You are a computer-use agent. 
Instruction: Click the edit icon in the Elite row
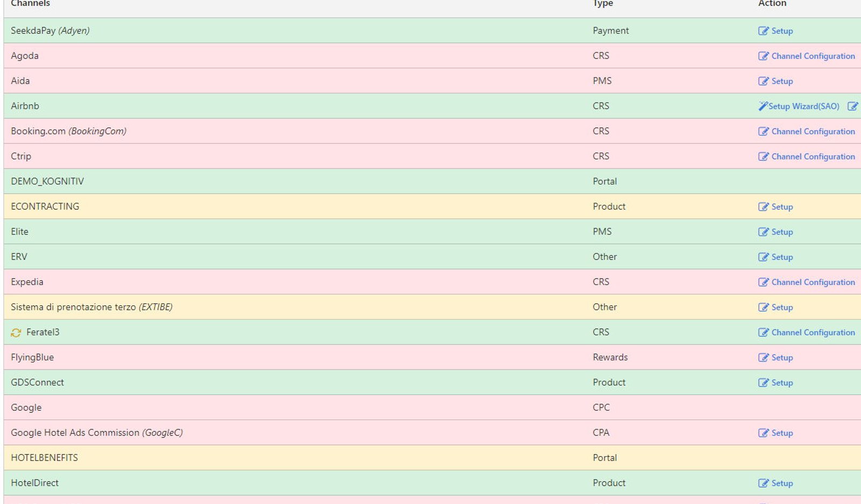763,232
